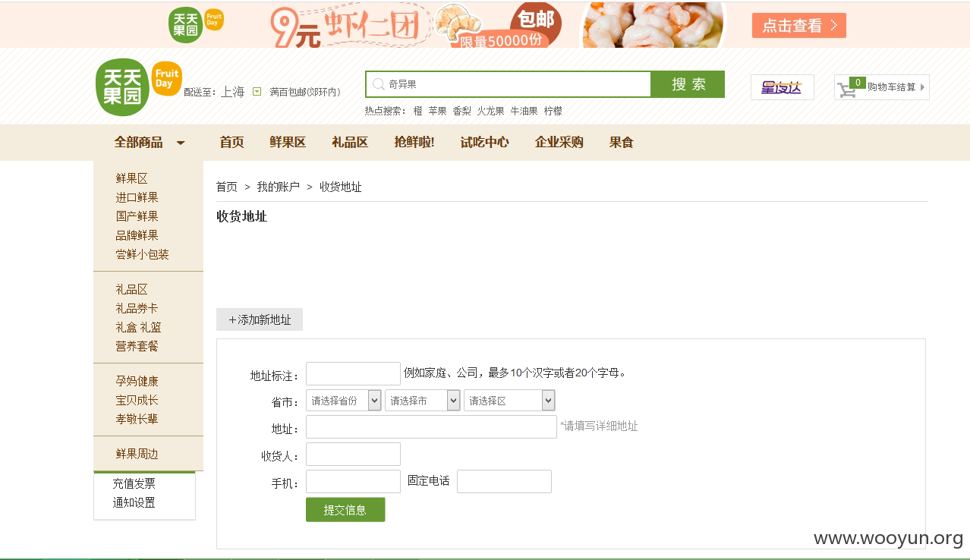
Task: Expand the 全部商品 category menu
Action: [150, 142]
